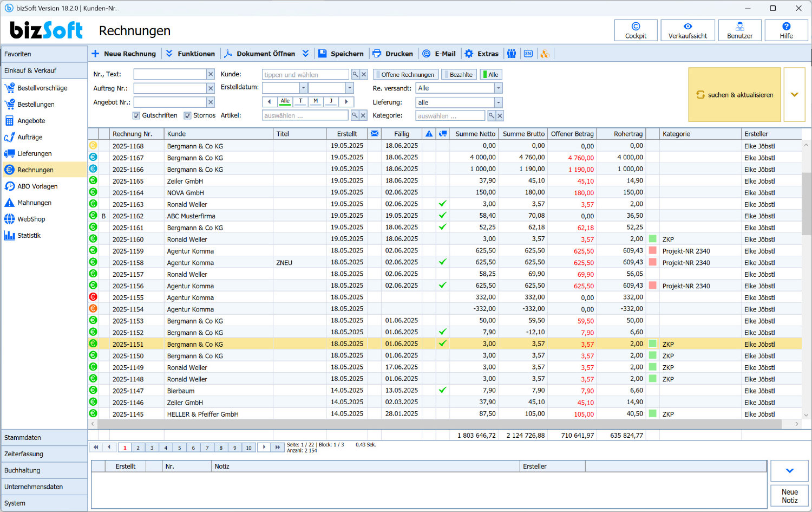
Task: Select the Offene Rechnungen filter toggle
Action: 405,75
